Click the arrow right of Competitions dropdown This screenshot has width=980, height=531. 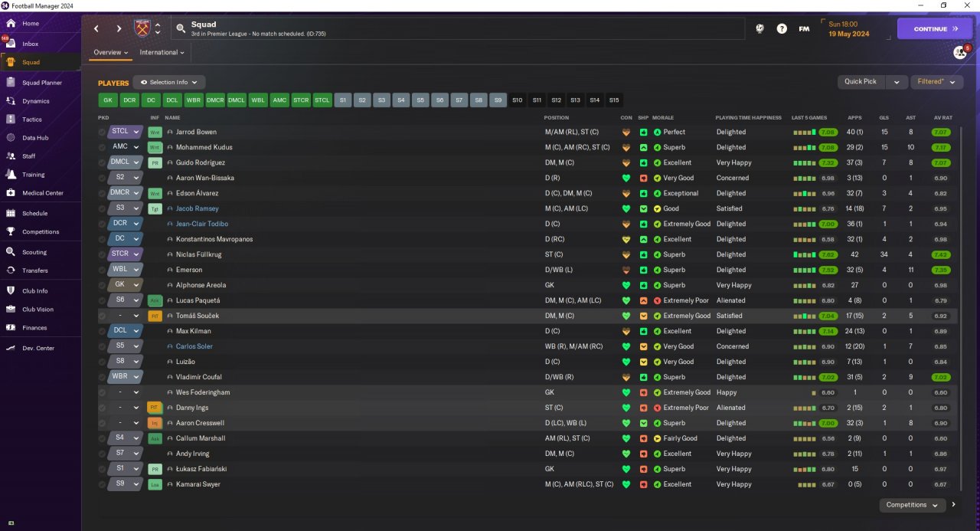954,505
